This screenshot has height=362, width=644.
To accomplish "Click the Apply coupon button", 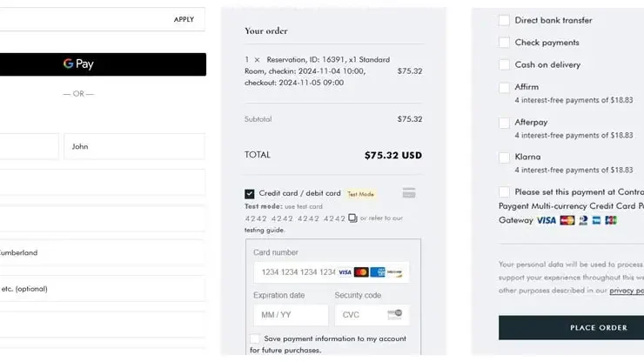I will tap(184, 19).
